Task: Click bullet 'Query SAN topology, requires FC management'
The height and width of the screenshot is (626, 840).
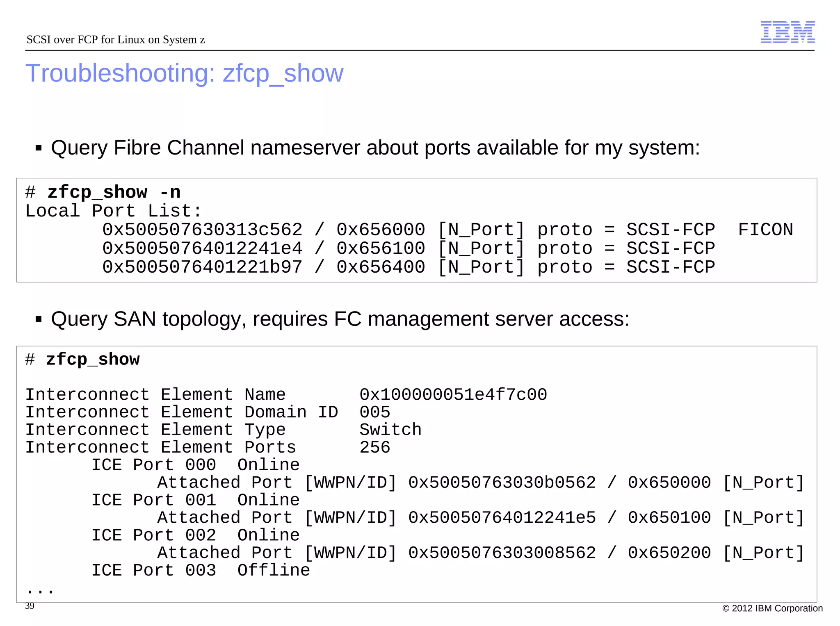Action: [x=340, y=319]
